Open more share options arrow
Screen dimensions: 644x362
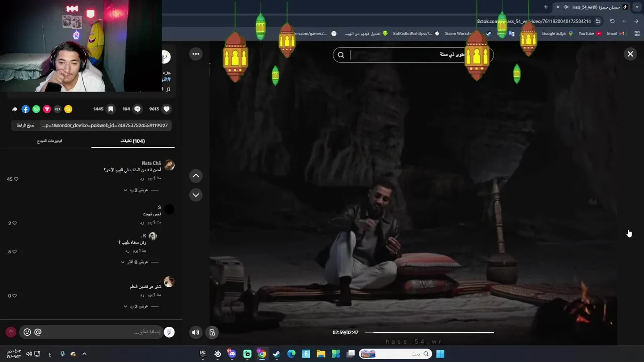[15, 109]
